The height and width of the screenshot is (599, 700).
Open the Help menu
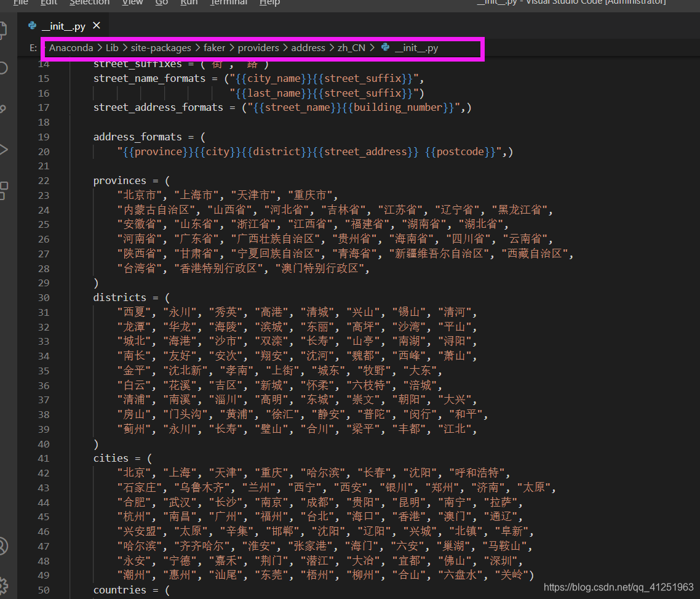pyautogui.click(x=269, y=2)
